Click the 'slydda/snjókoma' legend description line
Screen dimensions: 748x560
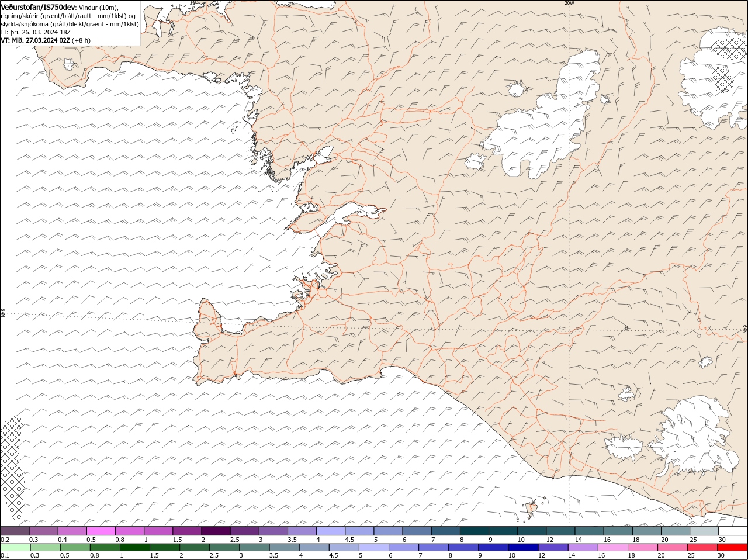[x=70, y=24]
